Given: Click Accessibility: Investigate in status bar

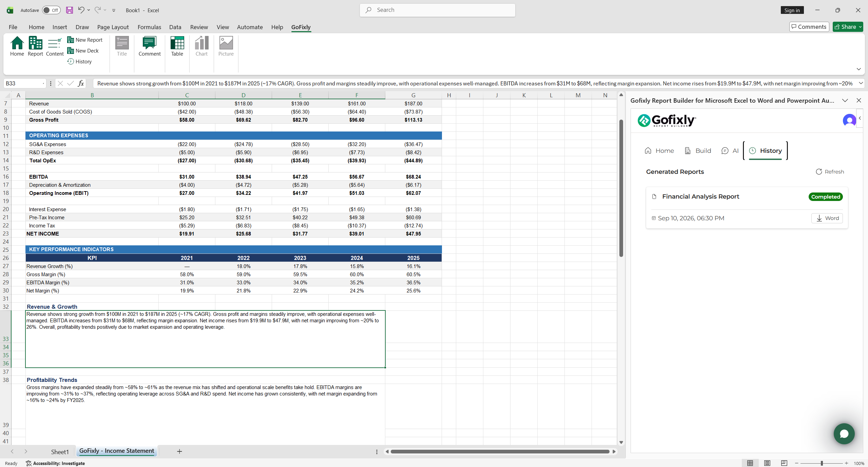Looking at the screenshot, I should pos(55,463).
